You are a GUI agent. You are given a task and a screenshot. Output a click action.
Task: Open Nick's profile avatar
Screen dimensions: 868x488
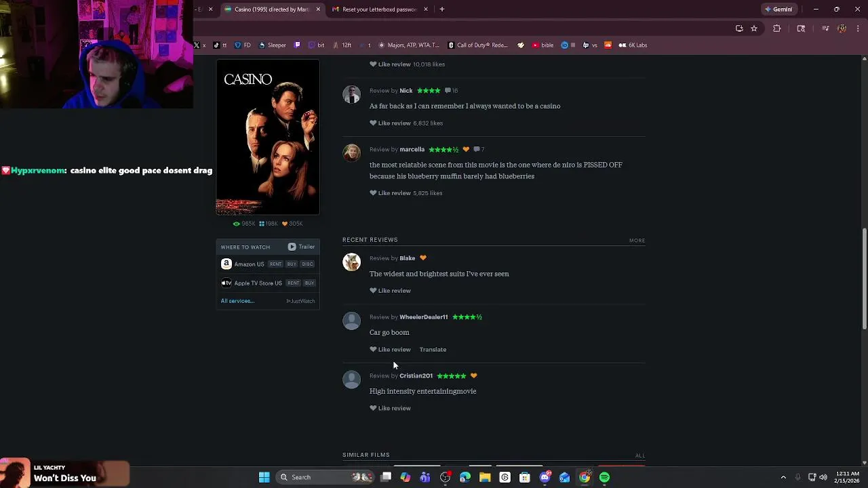tap(351, 94)
